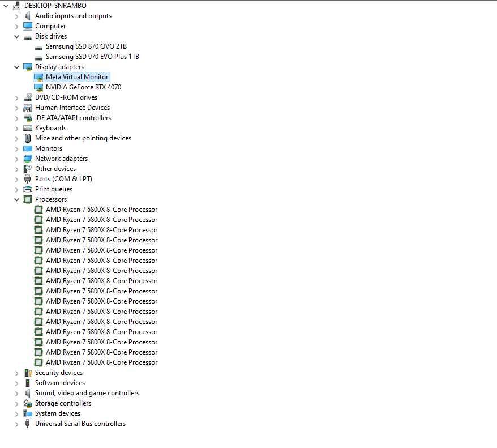Expand the Monitors node

click(16, 149)
